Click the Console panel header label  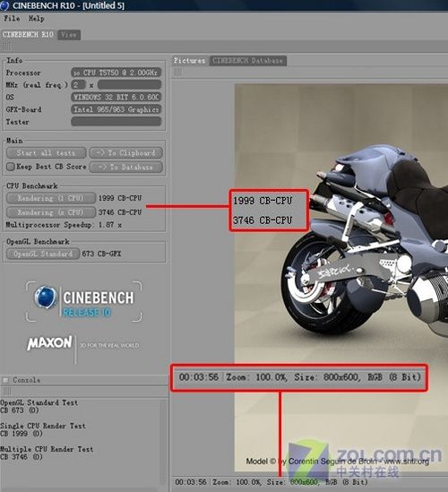point(27,380)
